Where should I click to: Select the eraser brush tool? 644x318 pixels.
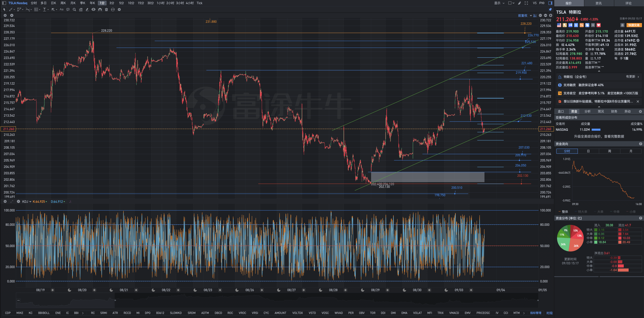[87, 9]
